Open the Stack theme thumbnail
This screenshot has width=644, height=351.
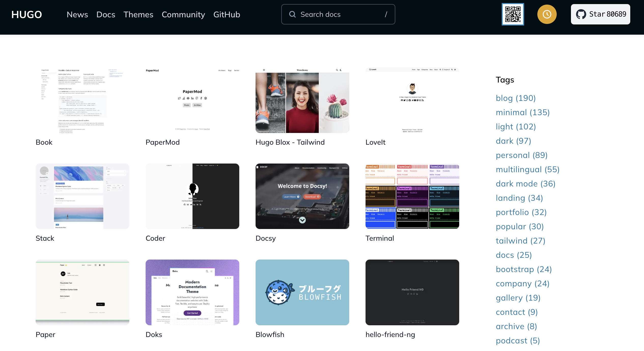click(x=82, y=196)
